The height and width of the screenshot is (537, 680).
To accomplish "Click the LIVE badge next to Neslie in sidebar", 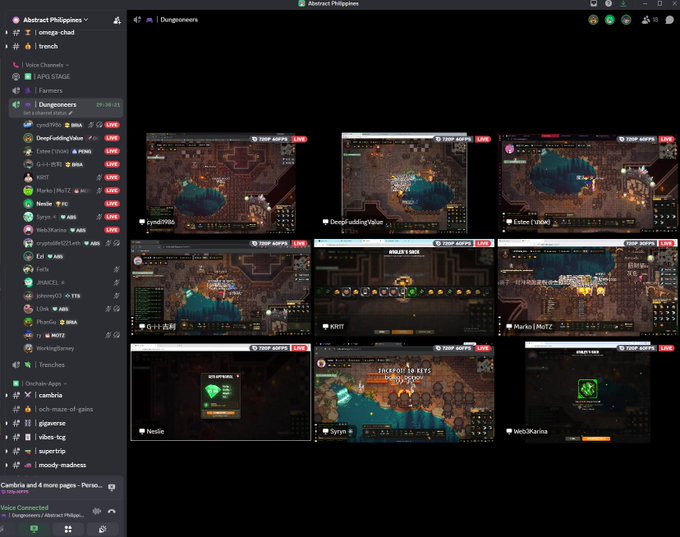I will point(112,203).
